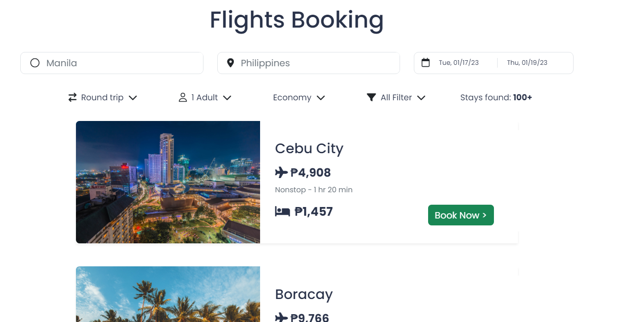This screenshot has width=644, height=322.
Task: Click the Cebu City skyline photo
Action: point(168,182)
